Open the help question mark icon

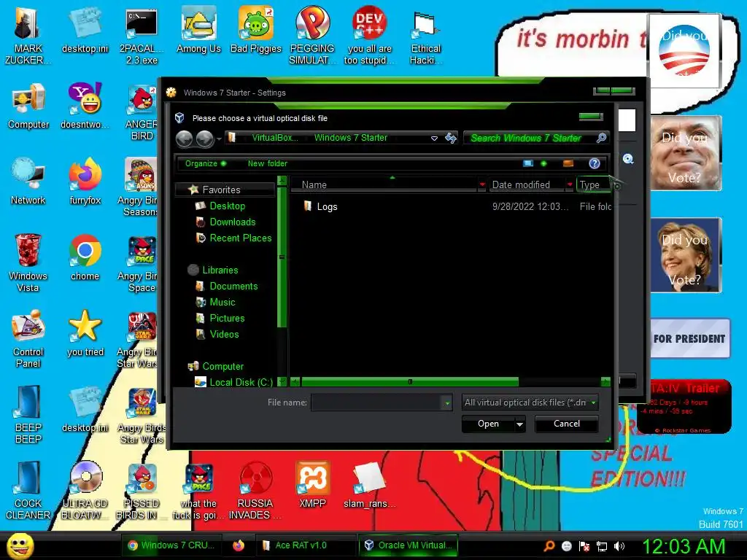coord(595,163)
